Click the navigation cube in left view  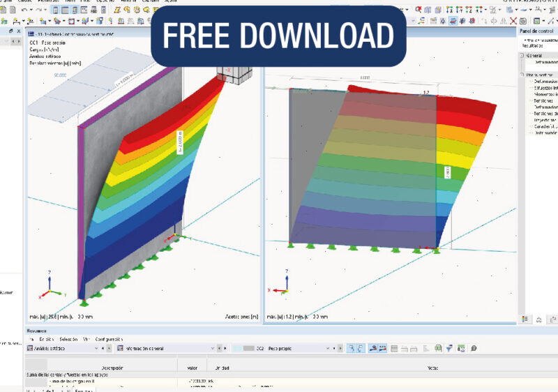(234, 75)
